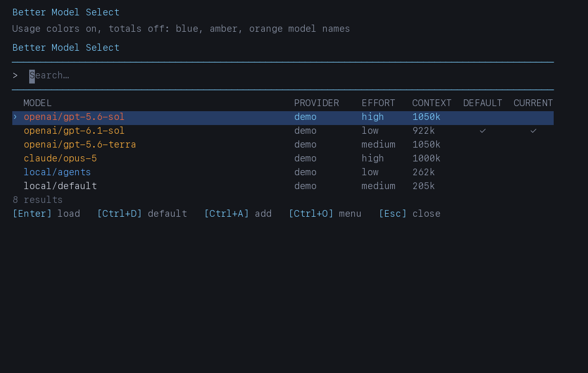Click the CONTEXT column header
This screenshot has height=373, width=588.
pyautogui.click(x=432, y=103)
